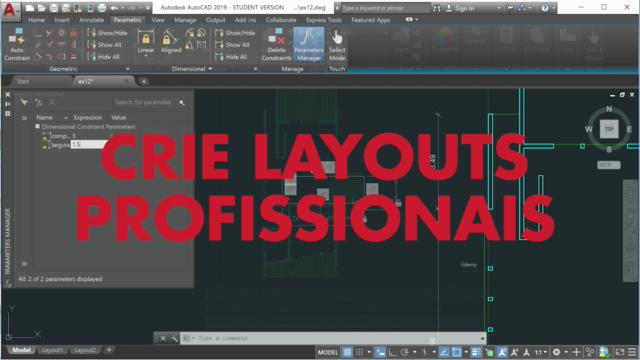Click the Undo arrow in Quick Access toolbar
This screenshot has width=640, height=360.
[x=114, y=8]
